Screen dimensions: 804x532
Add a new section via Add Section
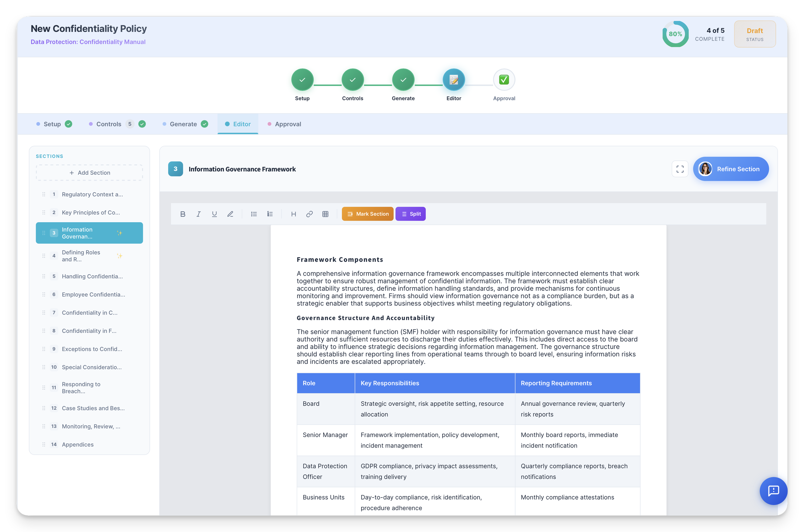(89, 172)
